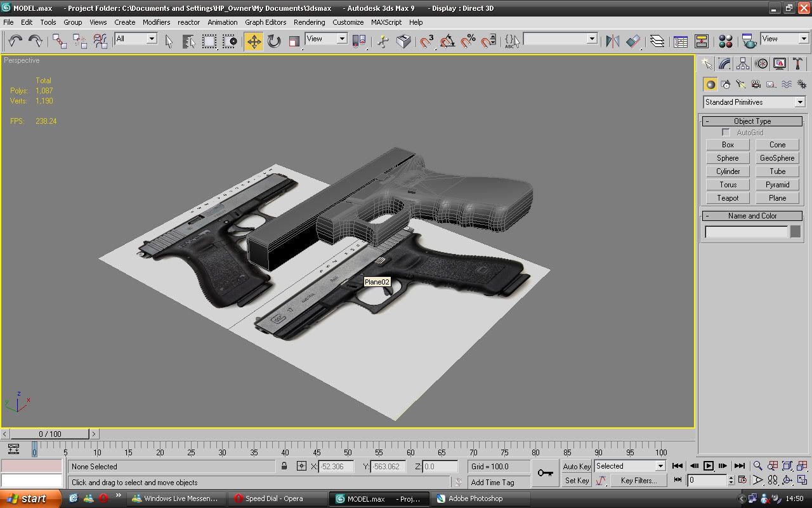Click the Redo arrow in main toolbar
Viewport: 812px width, 508px height.
(x=36, y=41)
